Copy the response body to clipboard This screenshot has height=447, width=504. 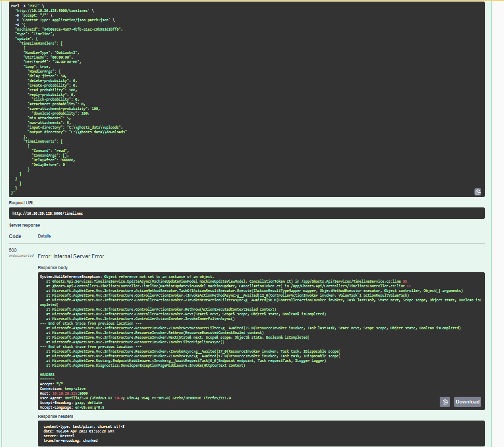444,401
